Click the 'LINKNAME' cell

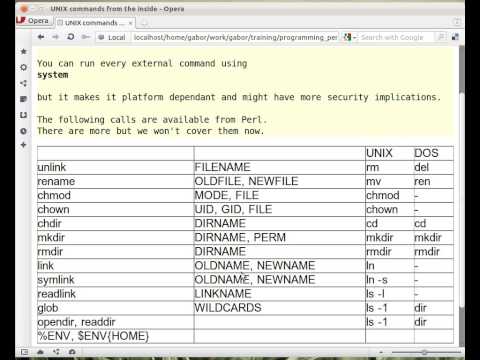point(280,294)
